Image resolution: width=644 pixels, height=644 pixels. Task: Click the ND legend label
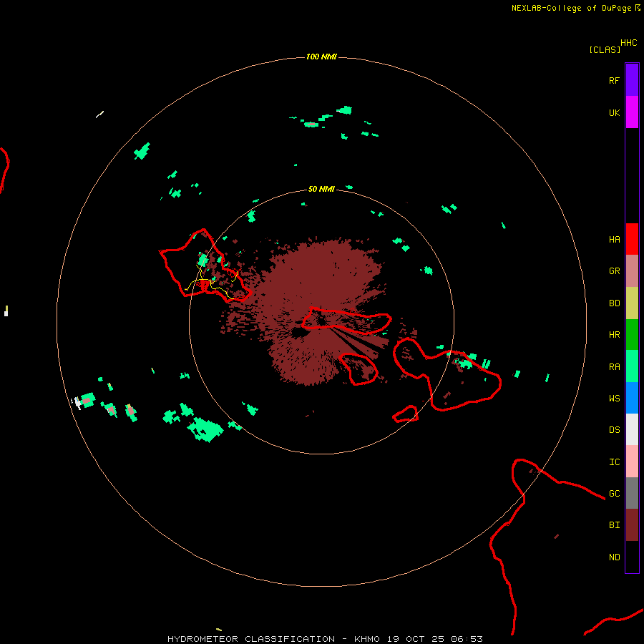point(614,557)
